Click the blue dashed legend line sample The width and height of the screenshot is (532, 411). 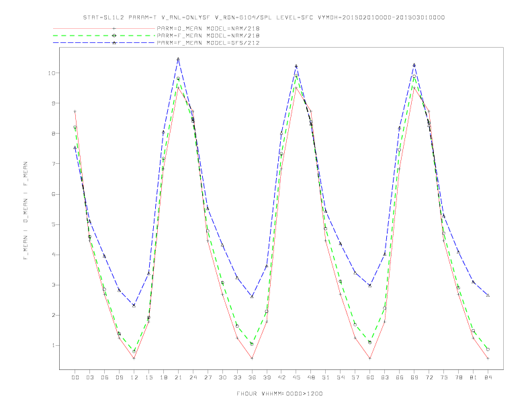pos(104,43)
